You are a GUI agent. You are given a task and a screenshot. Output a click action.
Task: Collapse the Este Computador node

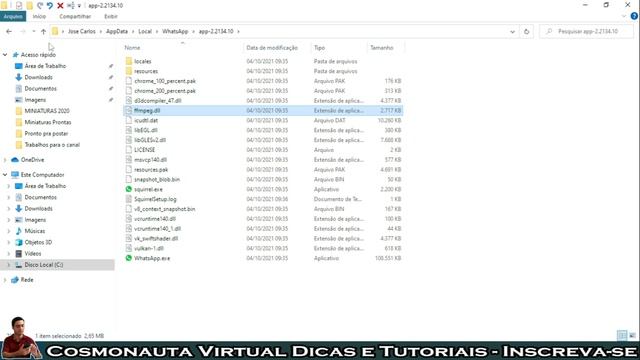click(5, 175)
